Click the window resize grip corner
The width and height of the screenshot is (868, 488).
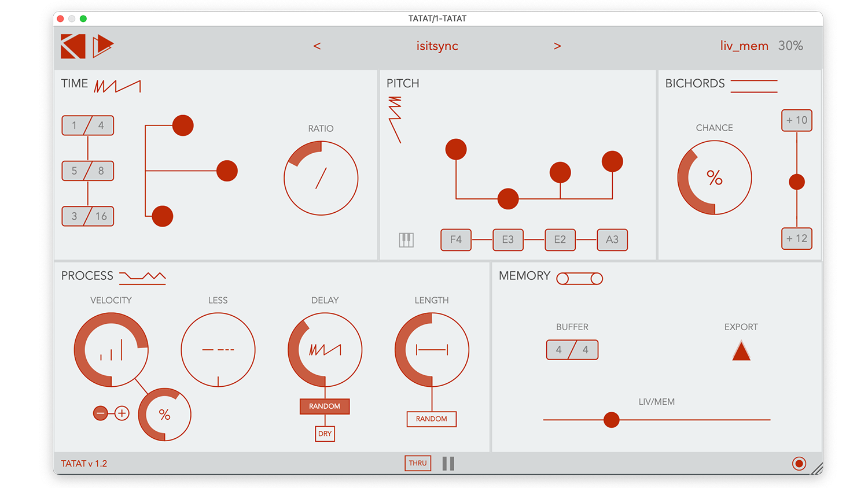coord(817,469)
